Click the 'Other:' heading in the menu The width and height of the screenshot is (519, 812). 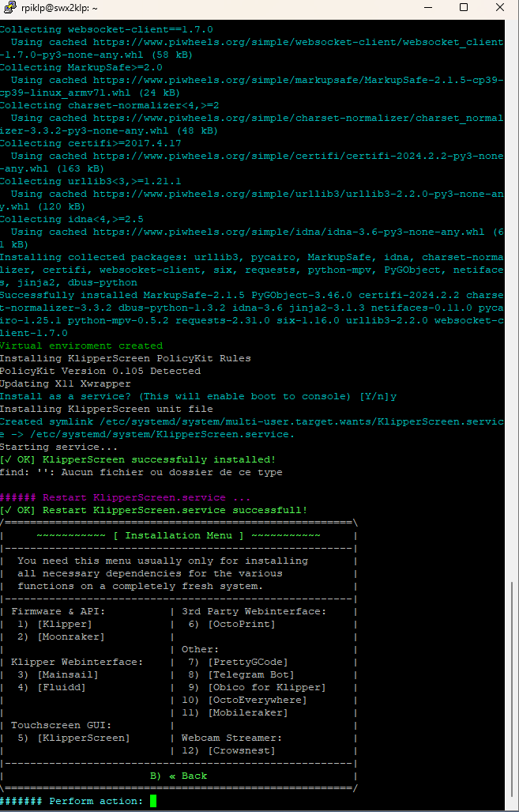click(x=200, y=649)
